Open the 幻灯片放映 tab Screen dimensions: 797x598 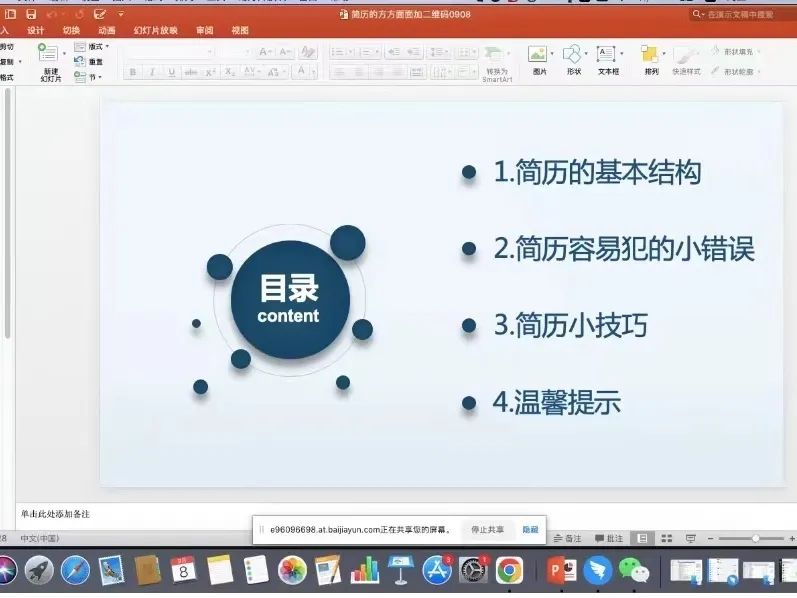154,30
